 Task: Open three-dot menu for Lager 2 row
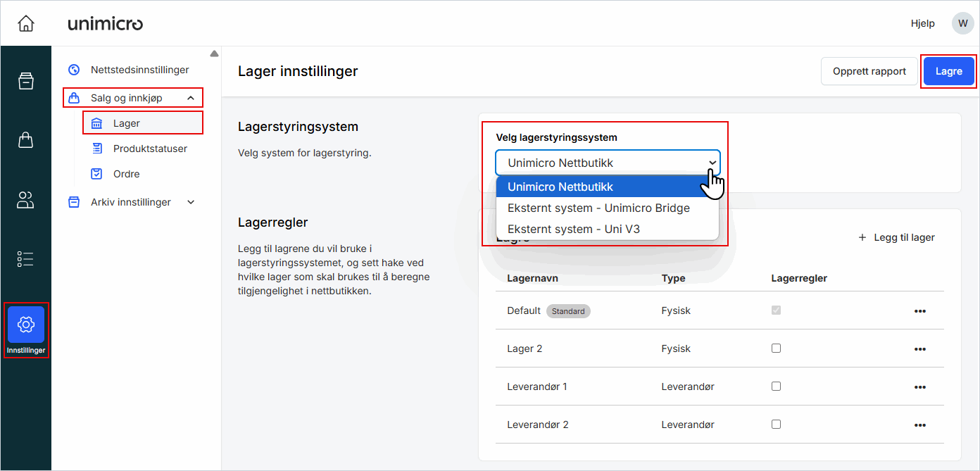(919, 349)
